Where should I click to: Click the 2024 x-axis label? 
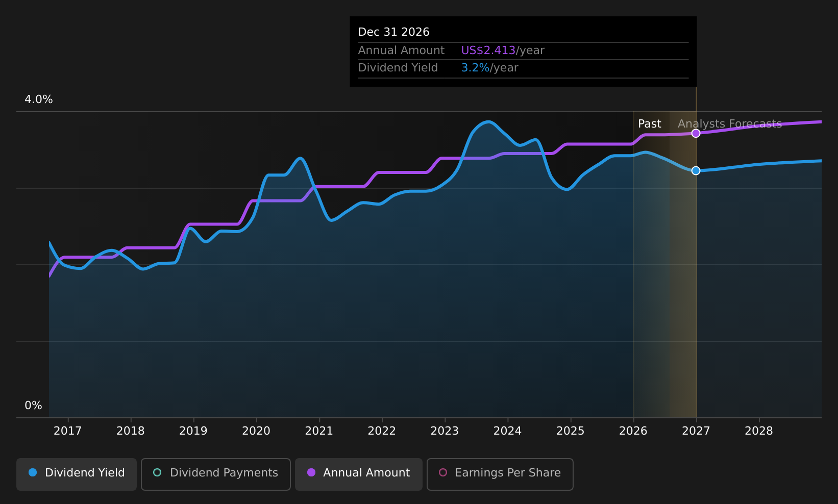(x=507, y=431)
